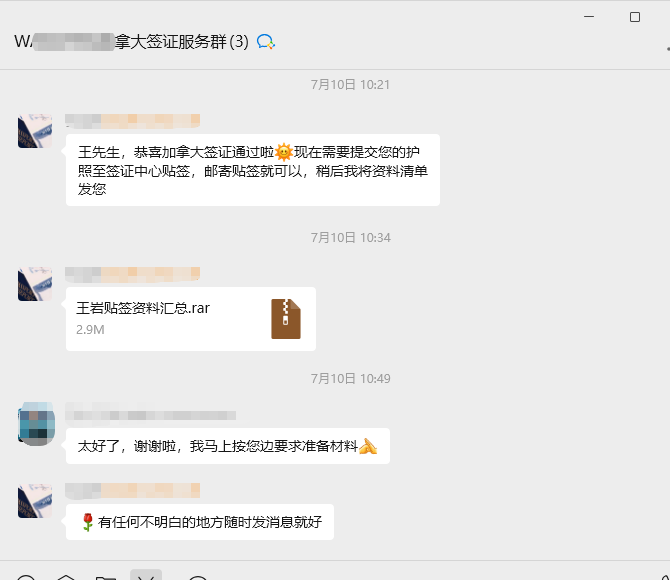Viewport: 670px width, 580px height.
Task: Click the sender name above the 10:21 message
Action: 132,121
